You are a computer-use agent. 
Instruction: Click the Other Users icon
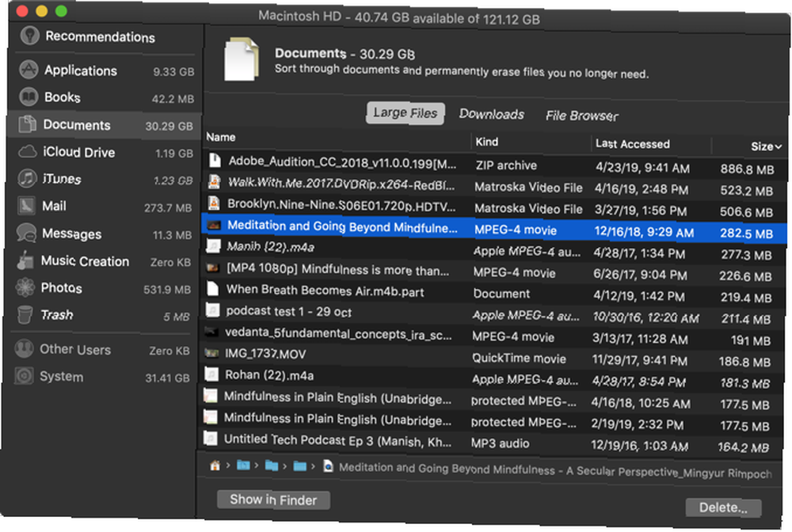coord(24,349)
